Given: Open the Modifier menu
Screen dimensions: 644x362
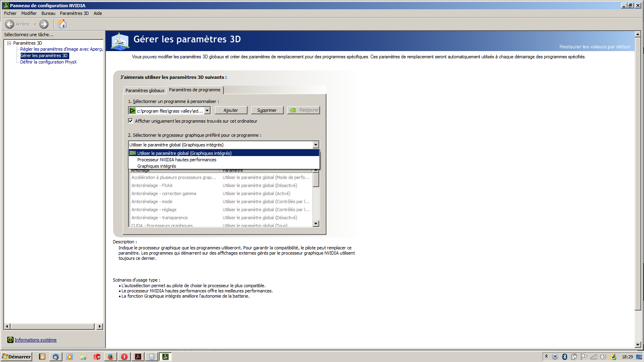Looking at the screenshot, I should 29,13.
